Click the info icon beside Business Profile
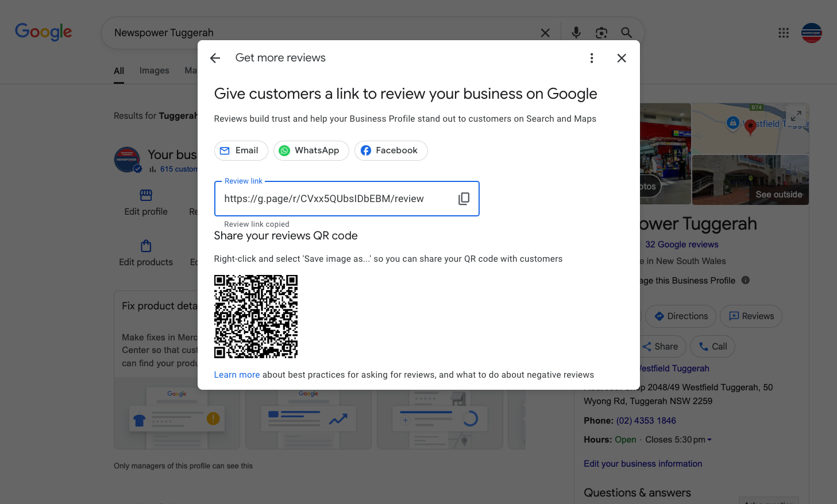Image resolution: width=837 pixels, height=504 pixels. (746, 280)
